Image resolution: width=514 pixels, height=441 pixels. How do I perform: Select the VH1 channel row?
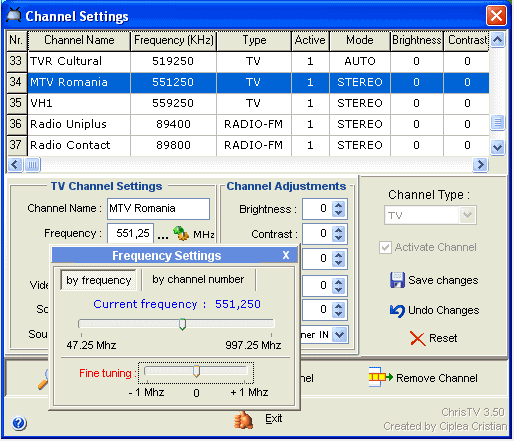click(248, 103)
